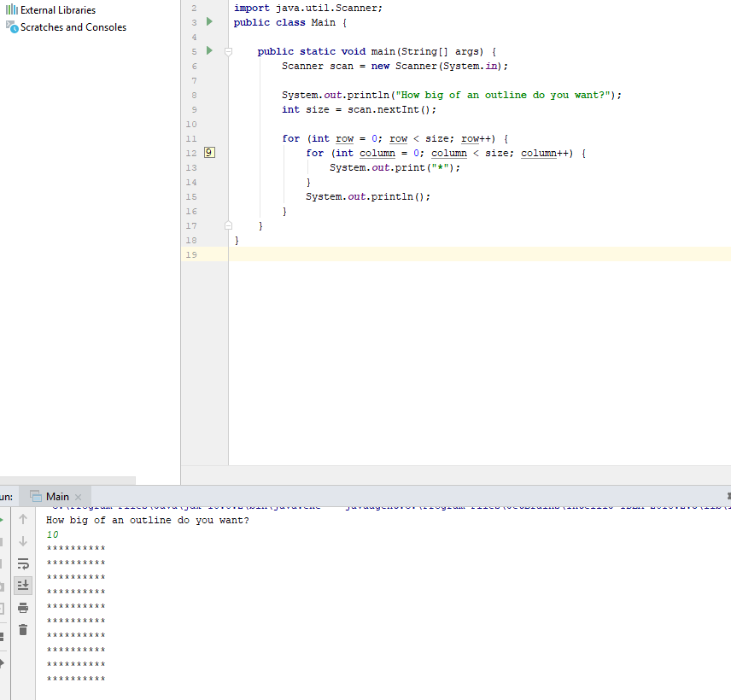Click console line 'How big of an outline do you want?'
Screen dimensions: 731x700
tap(148, 520)
